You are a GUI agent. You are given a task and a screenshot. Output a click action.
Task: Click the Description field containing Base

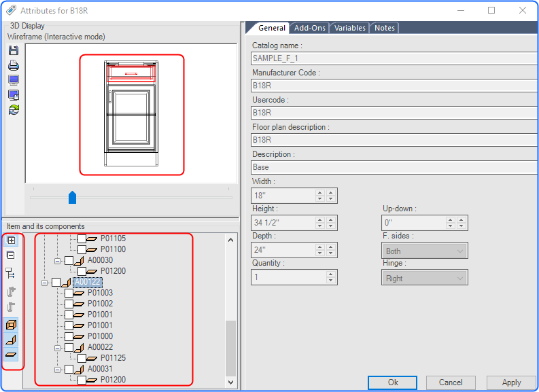click(395, 167)
